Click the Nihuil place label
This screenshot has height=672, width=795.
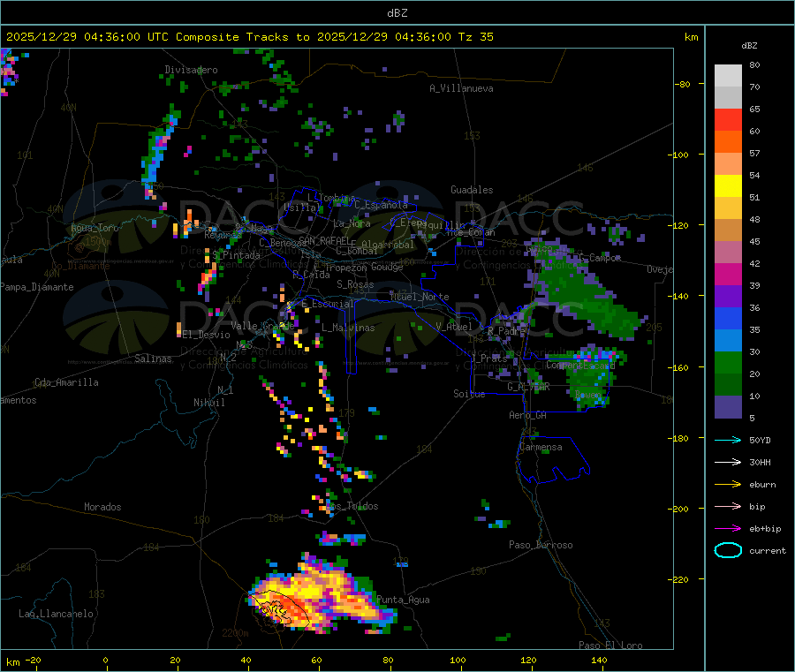tap(209, 403)
